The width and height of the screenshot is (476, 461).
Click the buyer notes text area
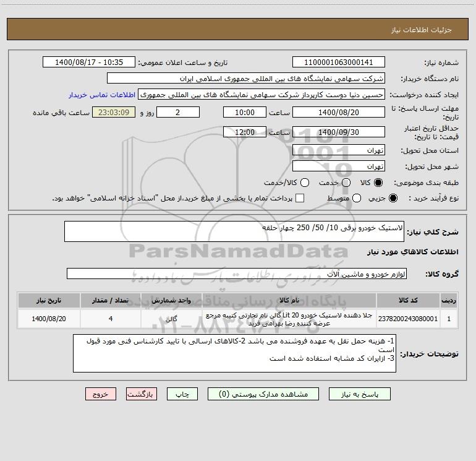234,353
